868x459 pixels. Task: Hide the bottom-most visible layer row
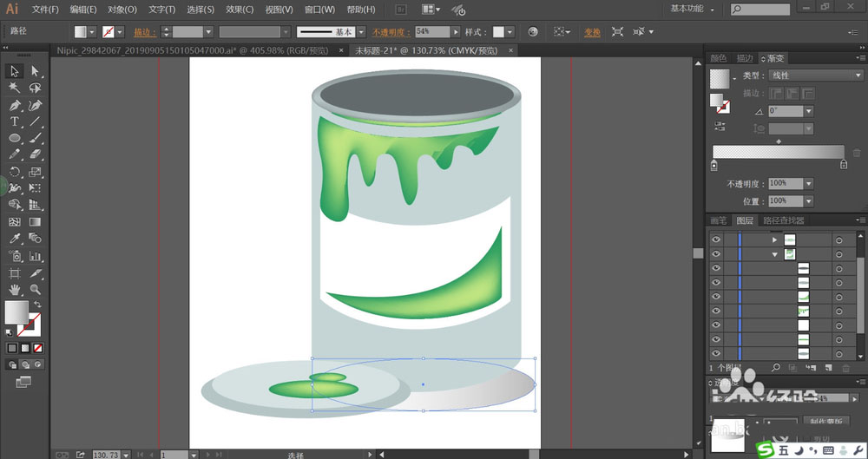pos(716,353)
